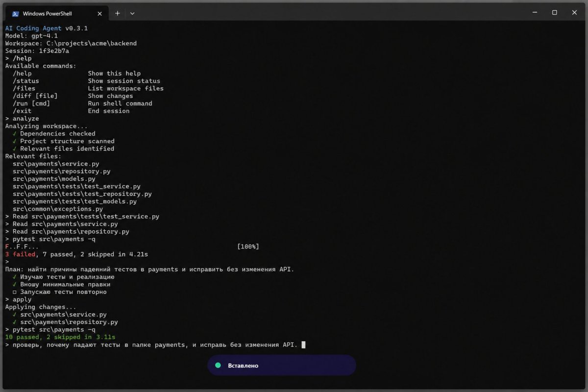Screen dimensions: 588x392
Task: Click the green '10 passed, 2 skipped' result
Action: click(x=60, y=337)
